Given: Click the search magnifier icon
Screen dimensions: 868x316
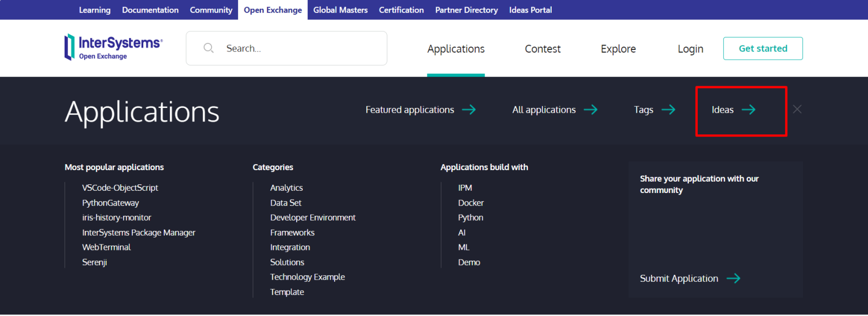Looking at the screenshot, I should 208,48.
